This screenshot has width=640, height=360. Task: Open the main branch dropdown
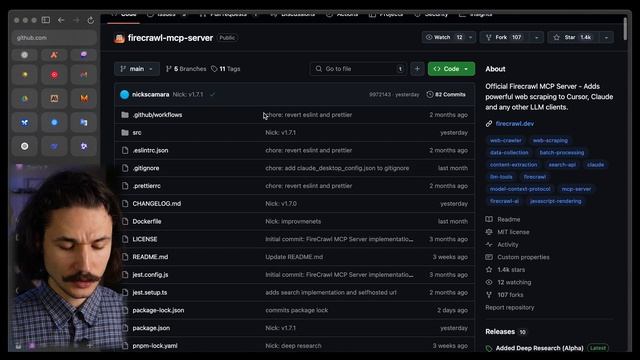(x=136, y=69)
